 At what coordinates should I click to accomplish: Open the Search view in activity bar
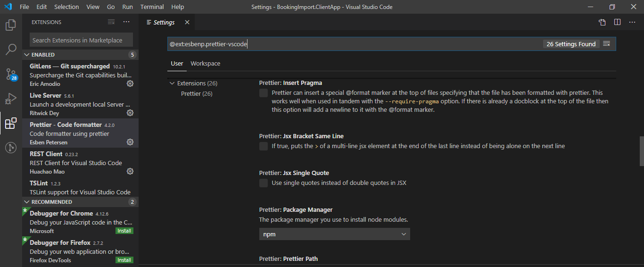[x=11, y=49]
